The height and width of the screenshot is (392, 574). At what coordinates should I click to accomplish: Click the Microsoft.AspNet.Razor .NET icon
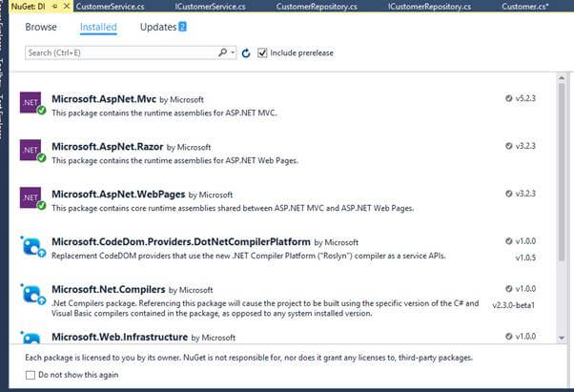[x=31, y=151]
